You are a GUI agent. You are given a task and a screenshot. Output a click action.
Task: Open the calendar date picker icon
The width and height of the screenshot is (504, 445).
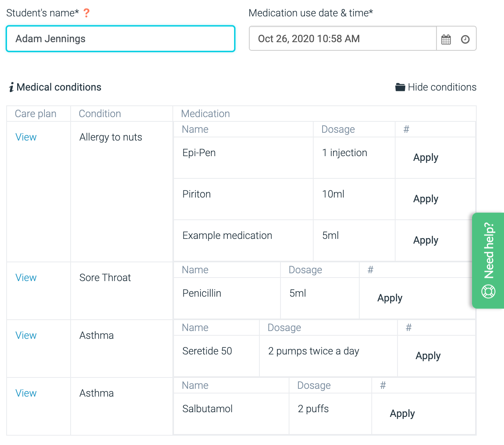click(446, 39)
